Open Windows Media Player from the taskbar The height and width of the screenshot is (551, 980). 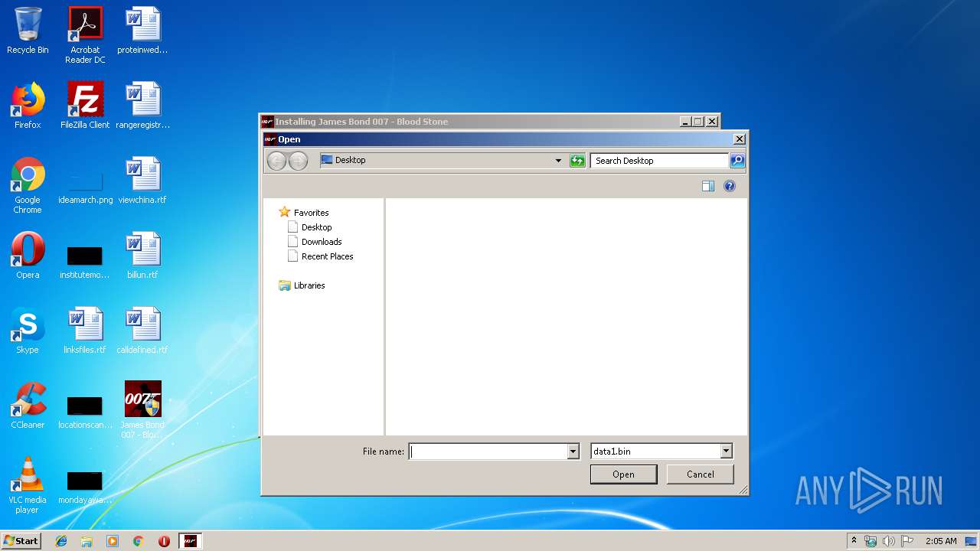(x=113, y=541)
